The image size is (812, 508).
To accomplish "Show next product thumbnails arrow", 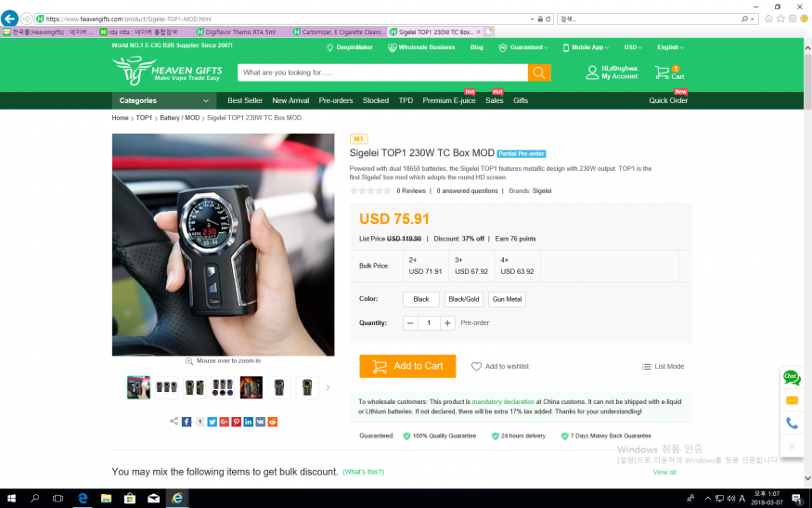I will point(328,387).
